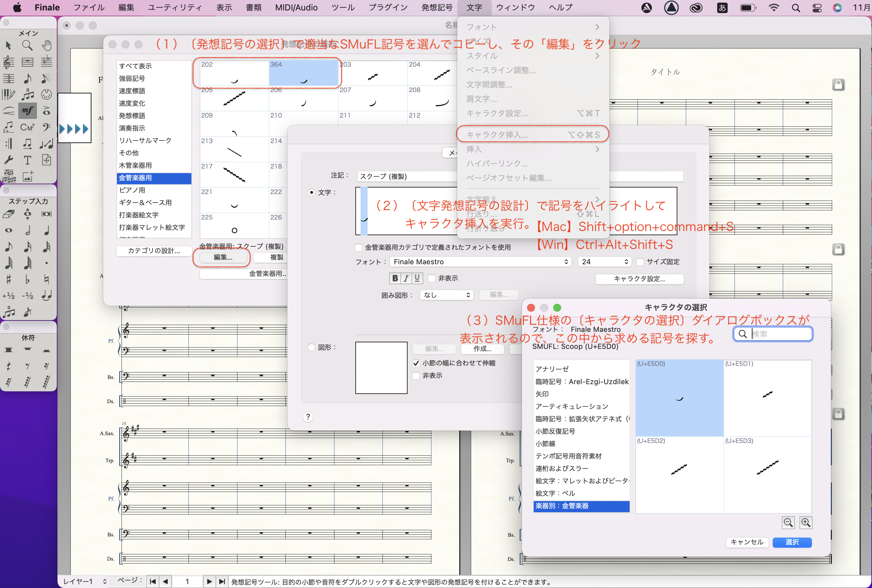Select 金管楽器用 category in list
Image resolution: width=872 pixels, height=588 pixels.
pos(154,178)
